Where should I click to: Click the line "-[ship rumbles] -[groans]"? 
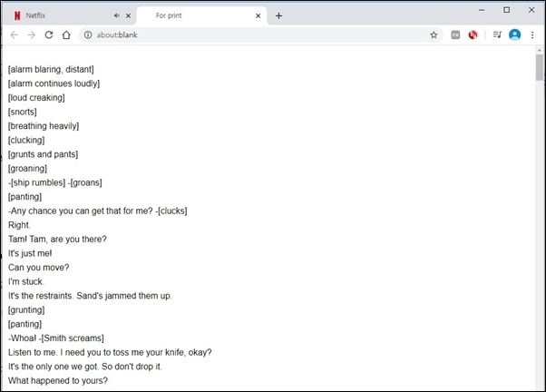tap(55, 182)
